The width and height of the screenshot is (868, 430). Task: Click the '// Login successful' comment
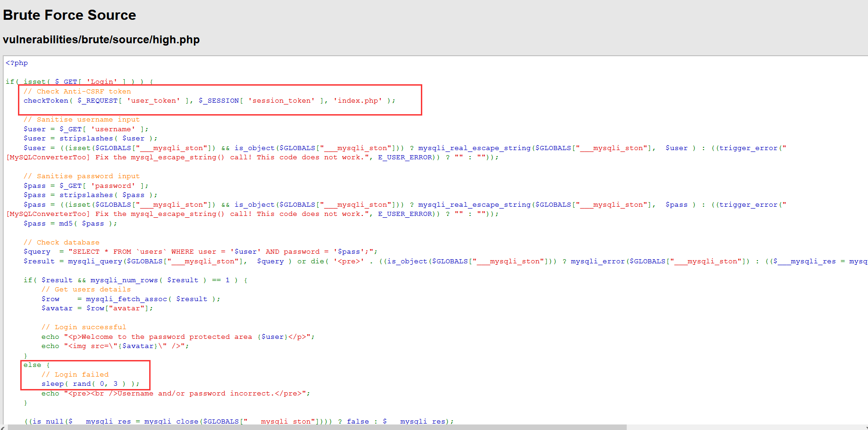(x=84, y=327)
